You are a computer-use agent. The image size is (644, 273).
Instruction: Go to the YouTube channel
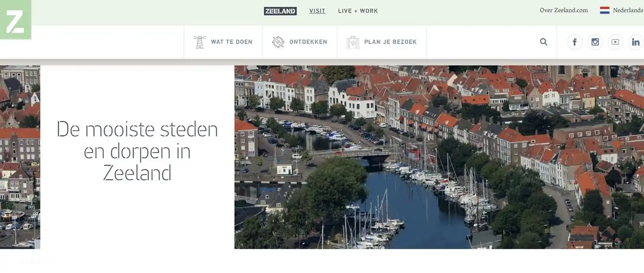coord(615,42)
